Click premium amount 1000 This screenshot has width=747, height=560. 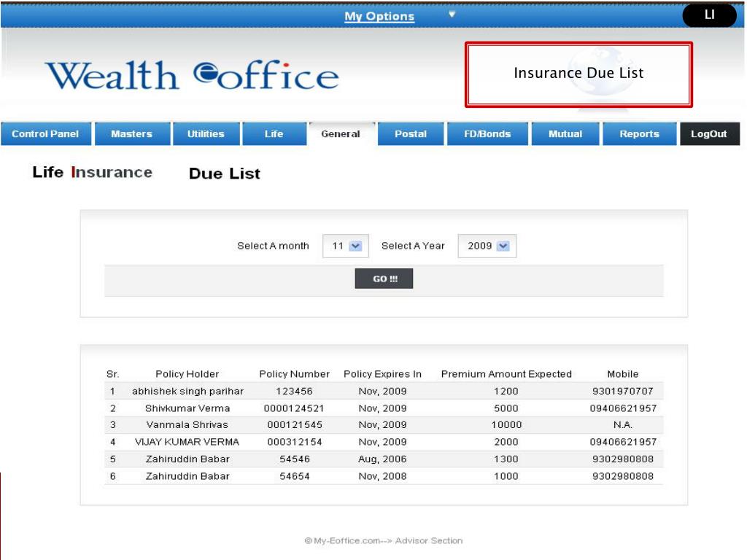pyautogui.click(x=506, y=476)
